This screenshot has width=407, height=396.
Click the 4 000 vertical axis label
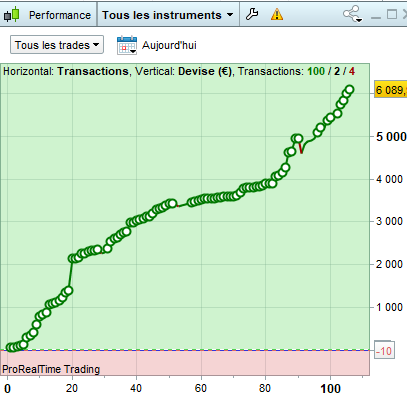point(389,179)
